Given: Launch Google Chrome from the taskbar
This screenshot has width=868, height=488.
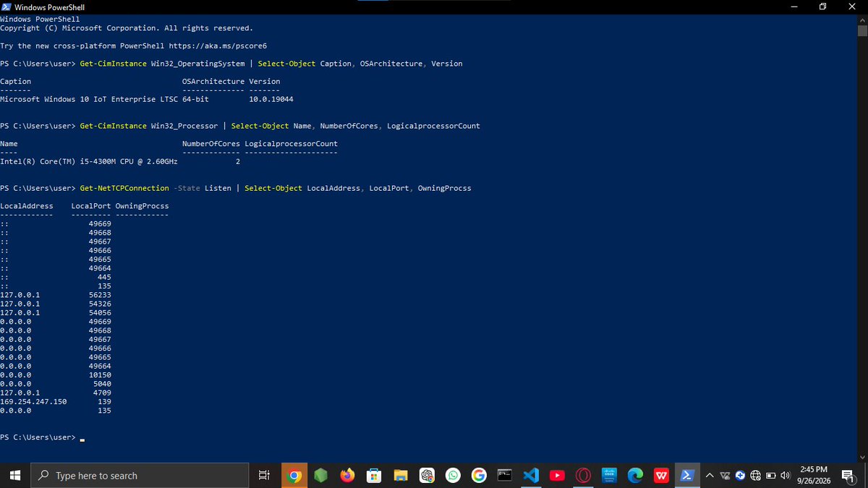Looking at the screenshot, I should pos(294,475).
